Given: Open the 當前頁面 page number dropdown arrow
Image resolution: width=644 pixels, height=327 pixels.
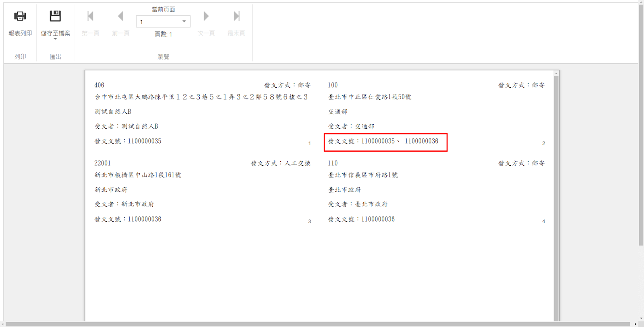Looking at the screenshot, I should pos(184,22).
